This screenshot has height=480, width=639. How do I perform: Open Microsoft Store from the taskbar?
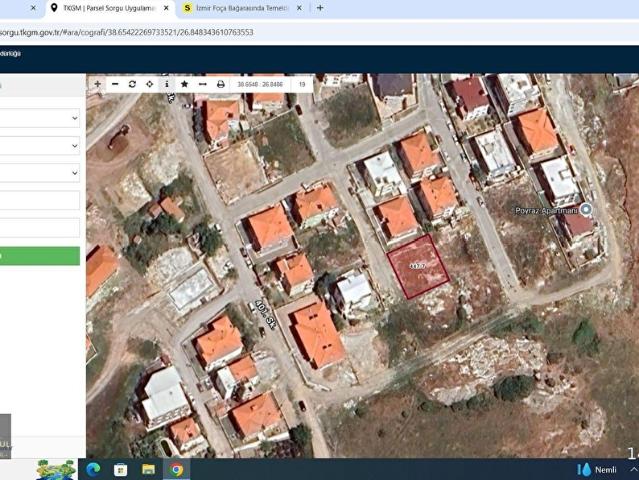(121, 470)
